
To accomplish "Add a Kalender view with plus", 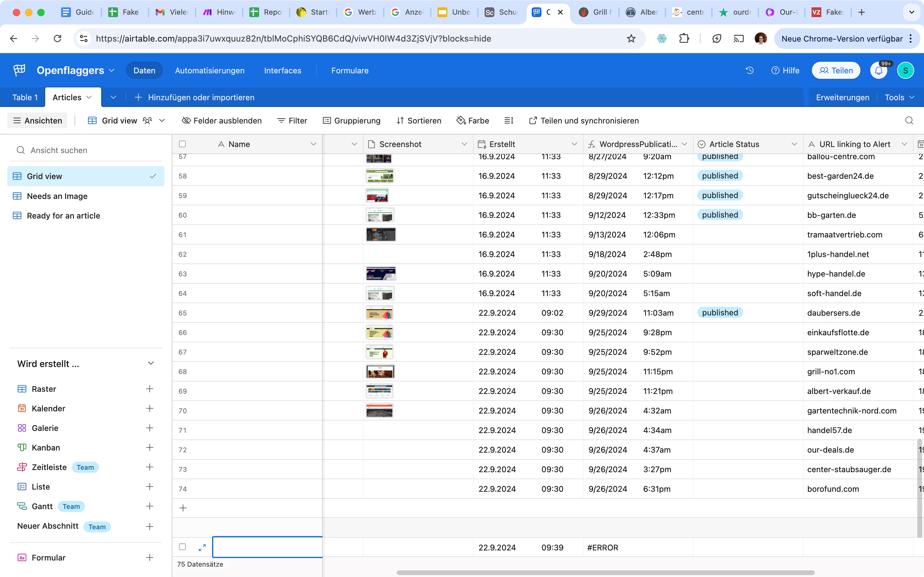I will click(x=149, y=408).
